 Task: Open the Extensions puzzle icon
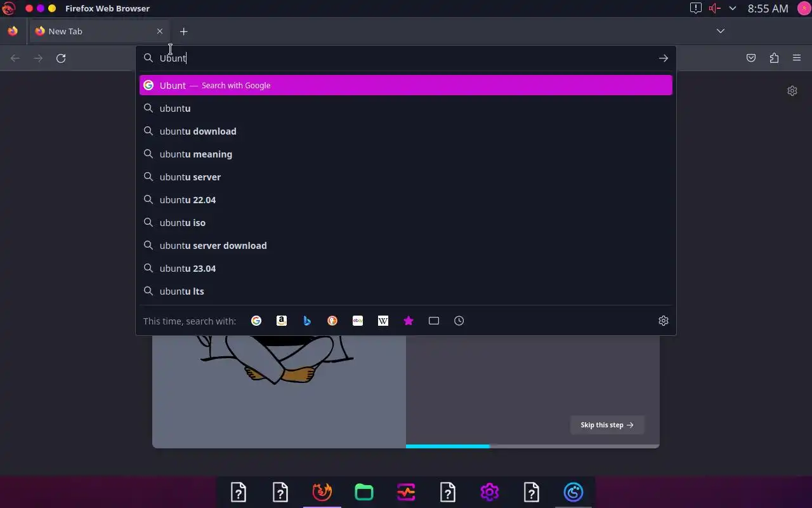(x=774, y=58)
